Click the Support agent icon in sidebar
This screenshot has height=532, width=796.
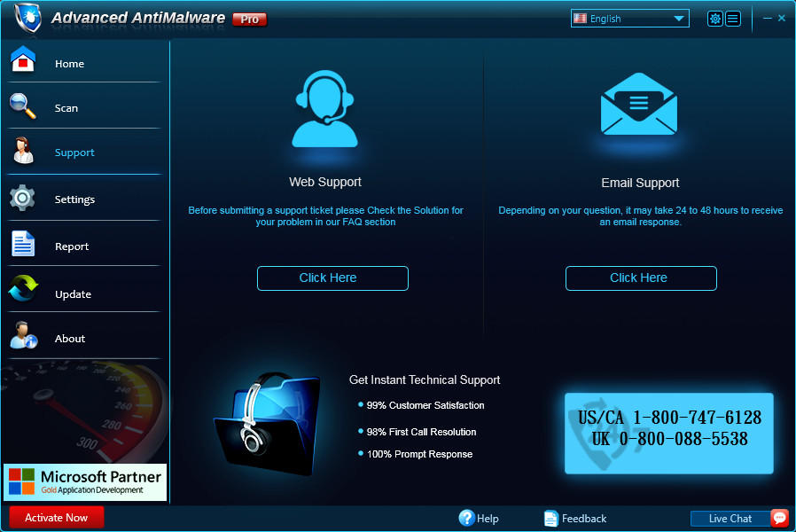[x=23, y=151]
